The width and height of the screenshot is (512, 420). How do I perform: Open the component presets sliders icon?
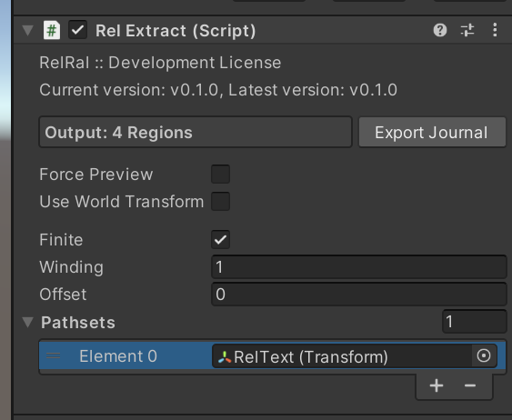coord(467,30)
